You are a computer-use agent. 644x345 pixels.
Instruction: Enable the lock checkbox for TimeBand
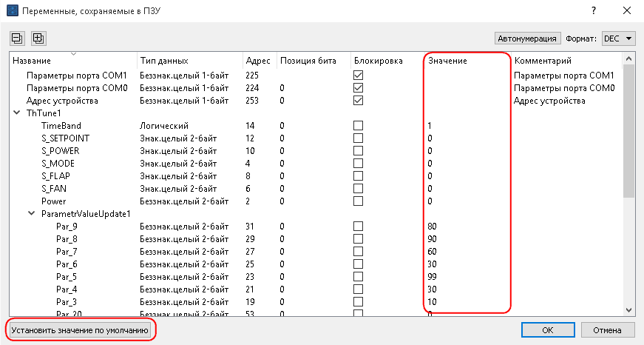(x=359, y=126)
